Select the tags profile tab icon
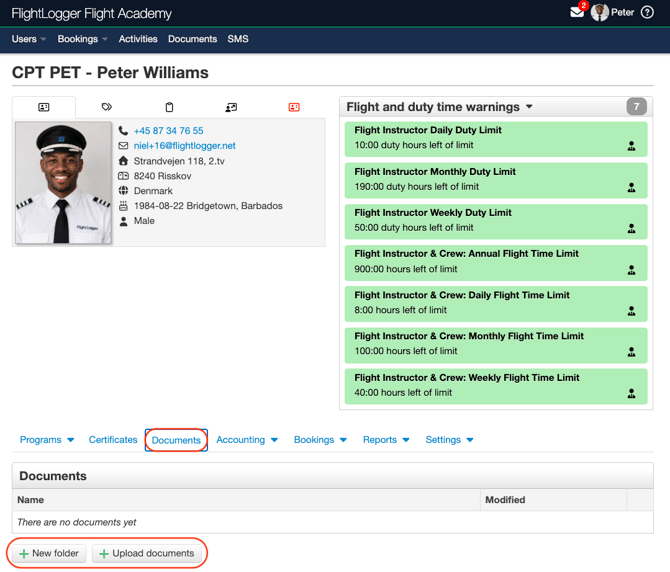The width and height of the screenshot is (670, 572). click(x=106, y=107)
